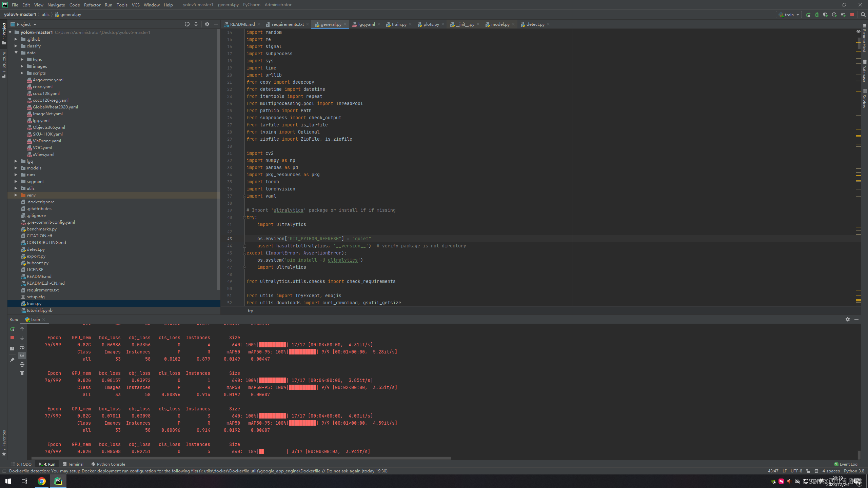Launch the profiler run icon
This screenshot has width=868, height=488.
pyautogui.click(x=834, y=15)
